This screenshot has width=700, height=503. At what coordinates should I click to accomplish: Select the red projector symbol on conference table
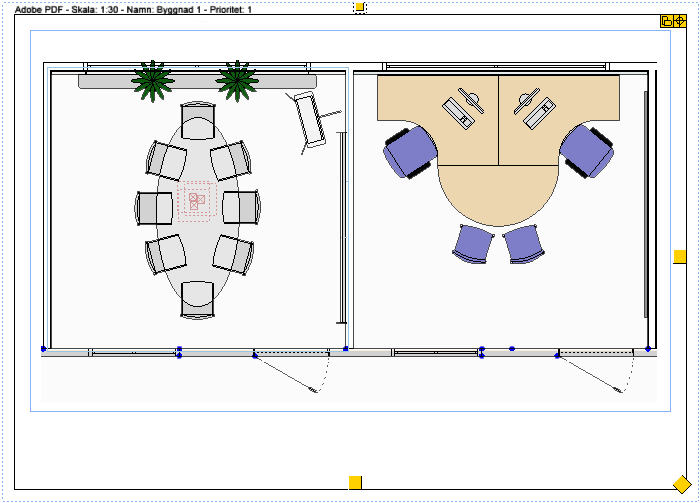click(197, 201)
